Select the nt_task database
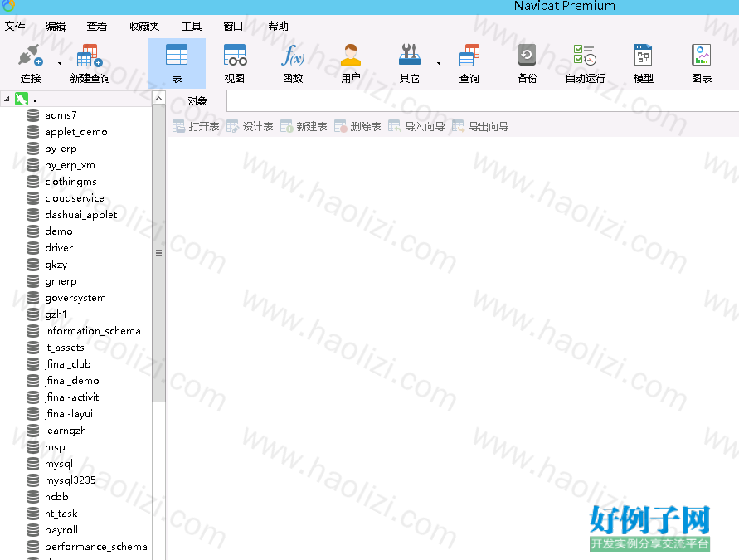The width and height of the screenshot is (739, 560). pyautogui.click(x=61, y=514)
